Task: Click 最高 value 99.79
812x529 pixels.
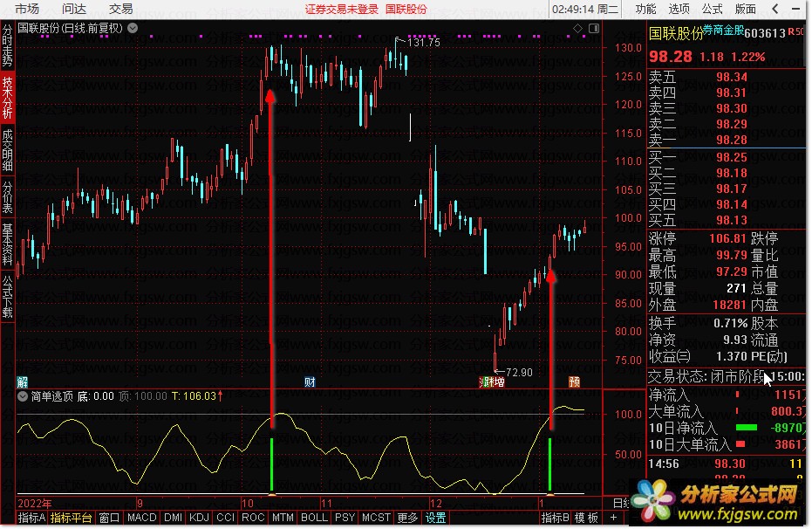Action: pos(731,255)
